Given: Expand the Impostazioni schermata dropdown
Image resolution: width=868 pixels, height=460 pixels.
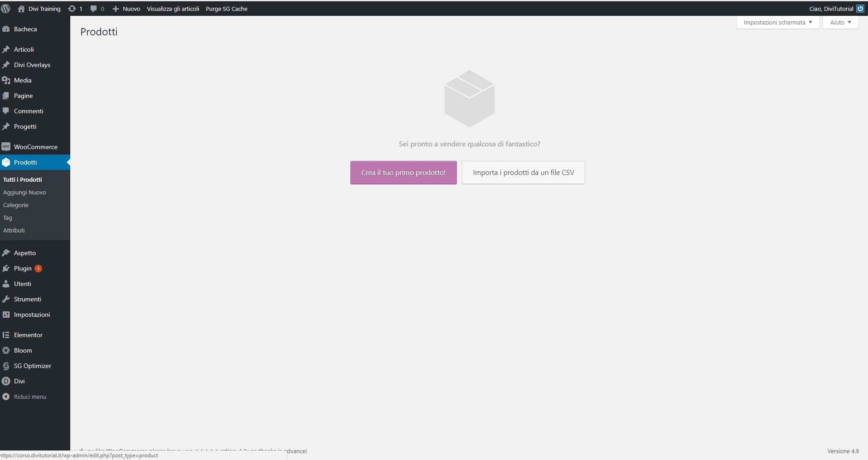Looking at the screenshot, I should (778, 22).
